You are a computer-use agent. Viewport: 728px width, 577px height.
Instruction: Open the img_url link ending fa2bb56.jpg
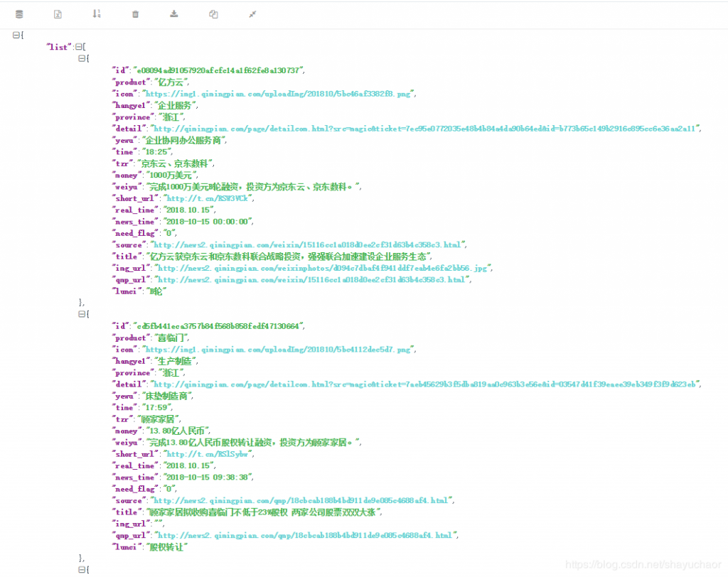323,268
